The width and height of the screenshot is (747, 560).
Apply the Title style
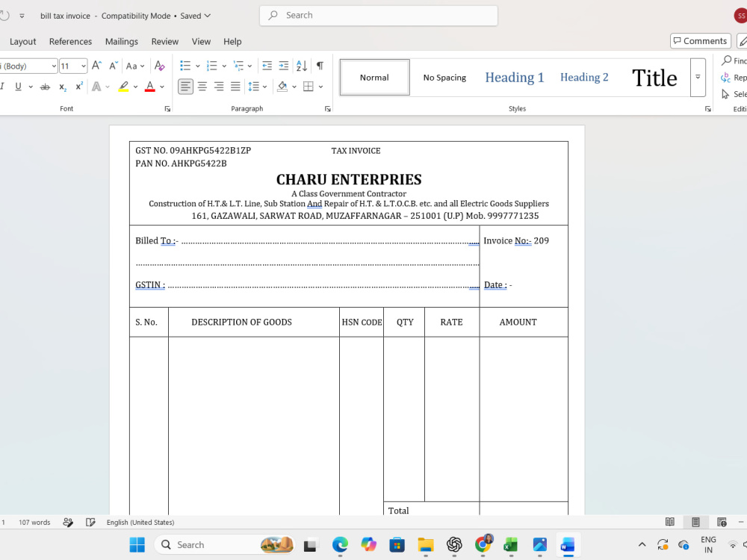coord(654,77)
